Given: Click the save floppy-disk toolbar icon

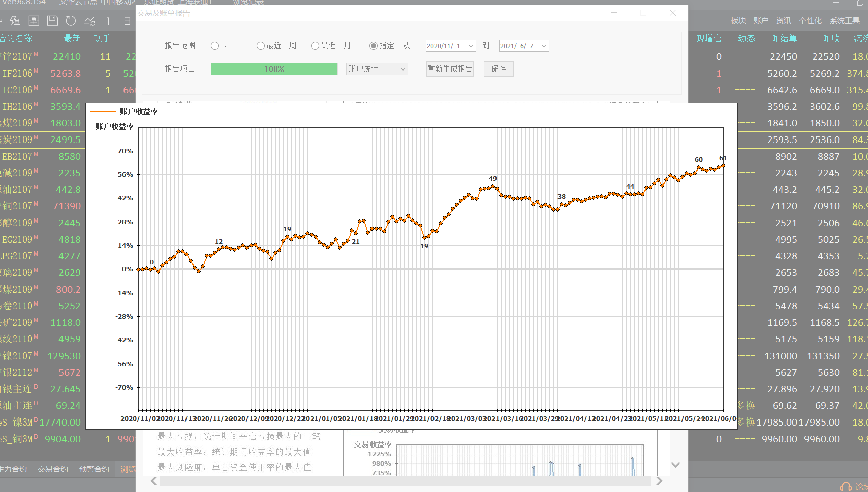Looking at the screenshot, I should pos(52,21).
